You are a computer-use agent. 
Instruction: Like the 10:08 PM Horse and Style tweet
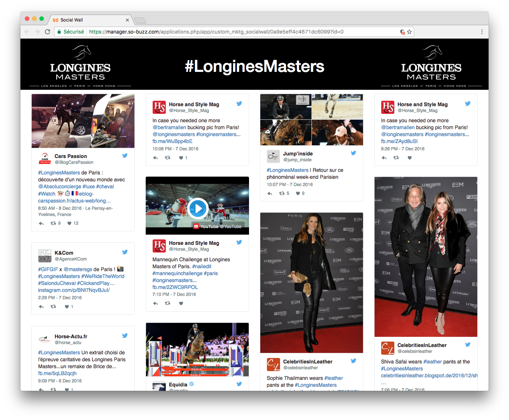coord(181,158)
